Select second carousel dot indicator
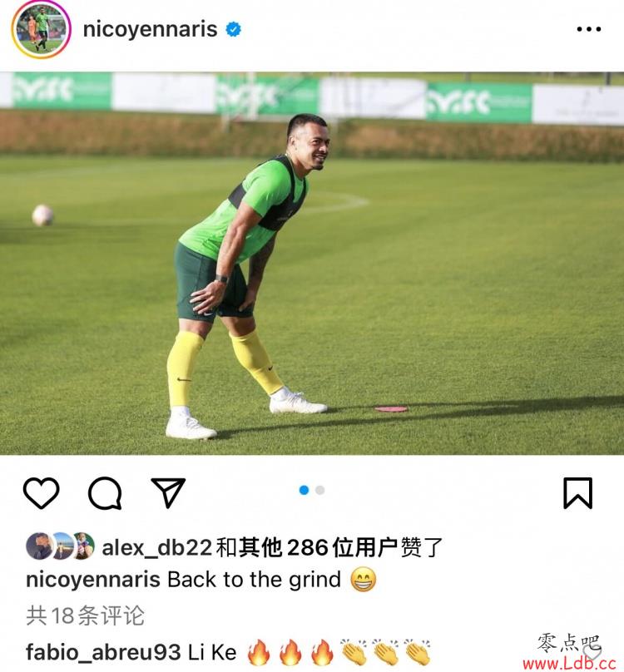 click(320, 490)
